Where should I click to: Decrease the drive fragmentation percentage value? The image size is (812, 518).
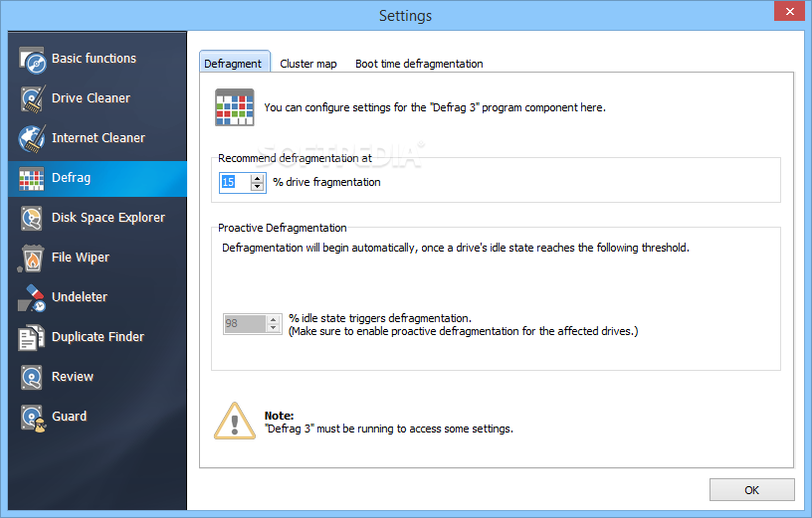click(258, 187)
